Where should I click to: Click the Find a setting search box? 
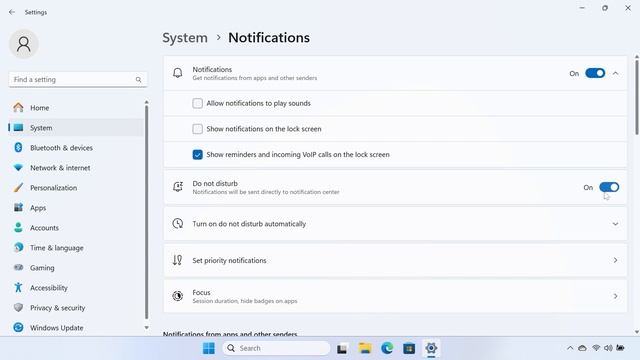78,80
